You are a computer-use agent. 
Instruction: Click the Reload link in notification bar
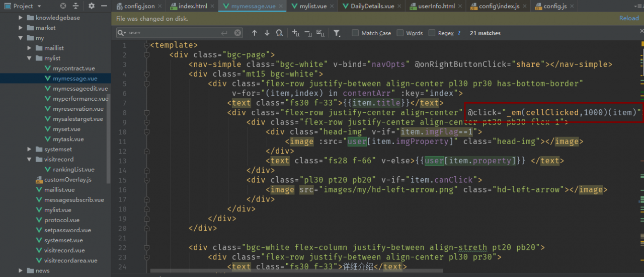pos(629,18)
